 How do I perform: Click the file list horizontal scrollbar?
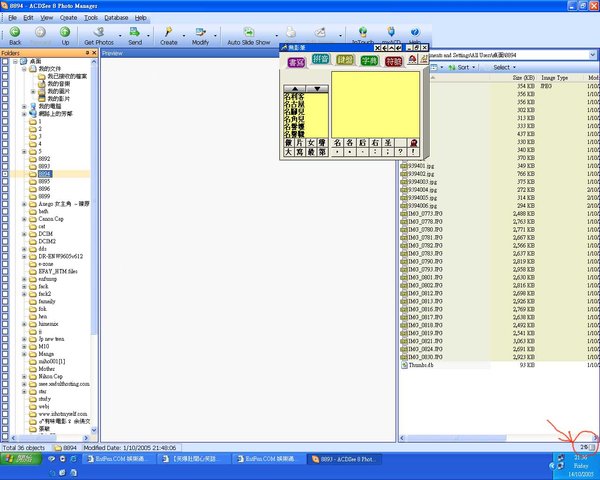[x=499, y=438]
